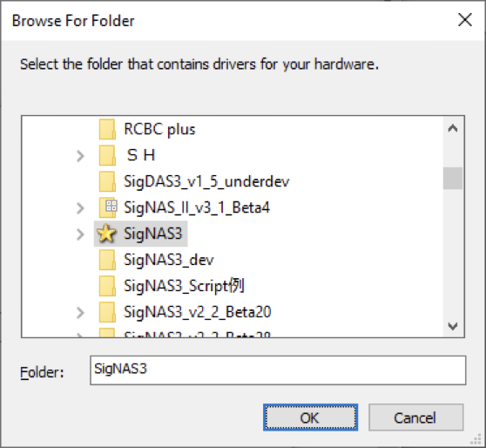This screenshot has height=448, width=486.
Task: Click the Folder name text field
Action: (278, 370)
